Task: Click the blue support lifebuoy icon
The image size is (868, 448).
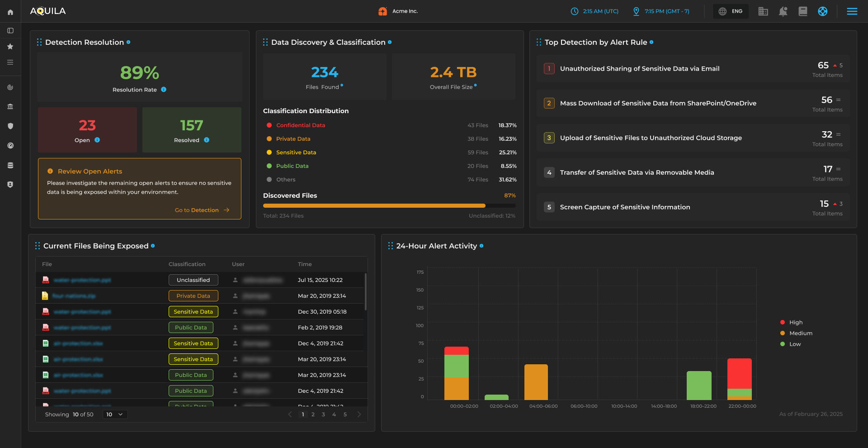Action: (823, 11)
